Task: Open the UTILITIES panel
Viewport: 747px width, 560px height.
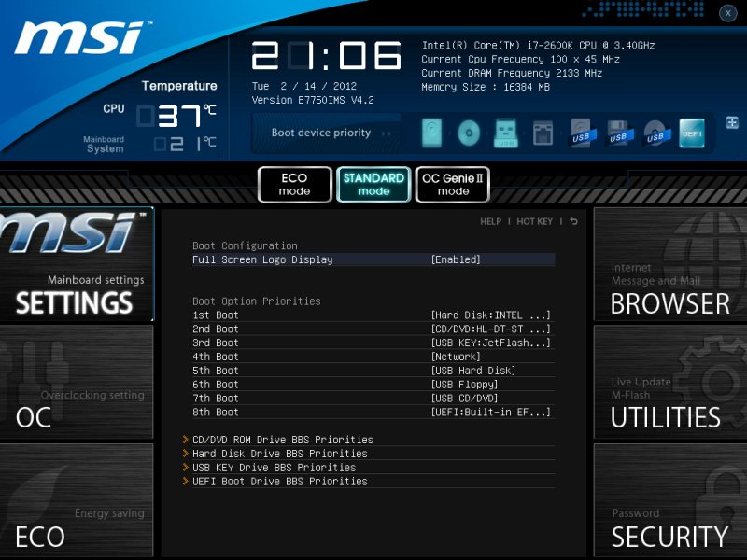Action: tap(670, 382)
